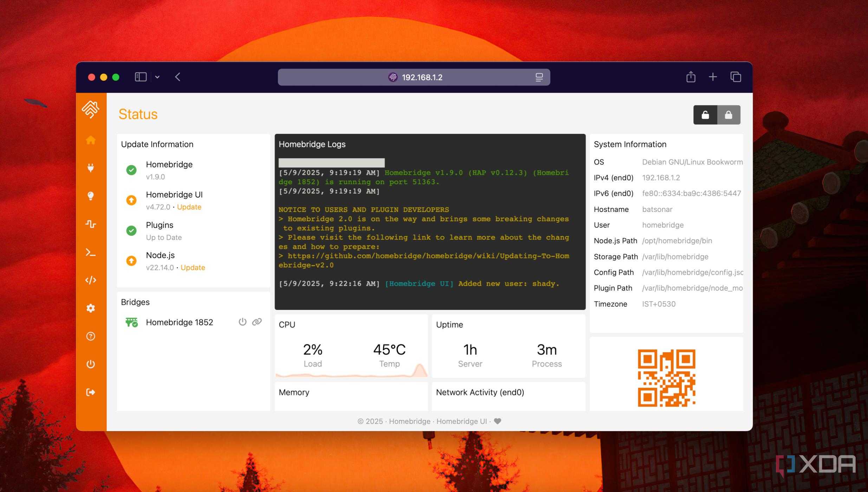Open the Help question mark icon
The height and width of the screenshot is (492, 868).
(x=91, y=336)
